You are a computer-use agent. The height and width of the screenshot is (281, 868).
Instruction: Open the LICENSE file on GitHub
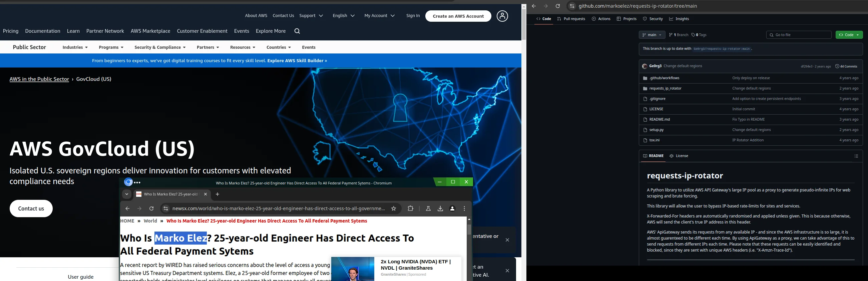pyautogui.click(x=656, y=109)
